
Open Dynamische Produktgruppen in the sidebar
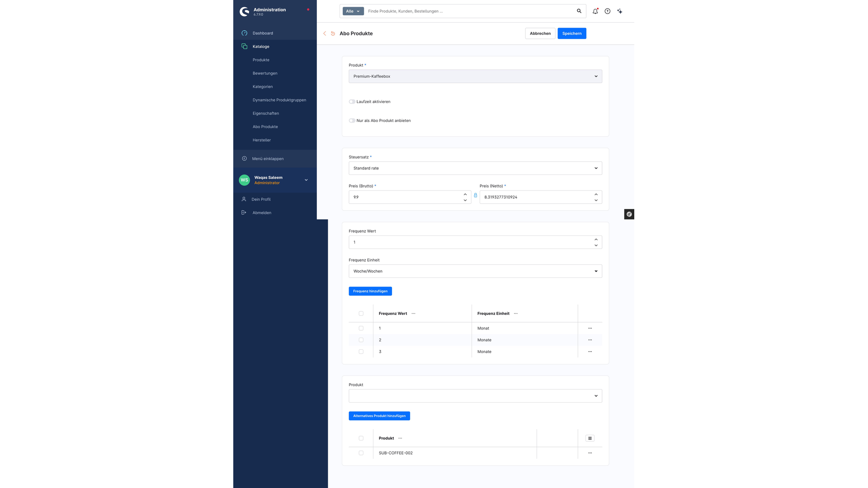pyautogui.click(x=279, y=100)
